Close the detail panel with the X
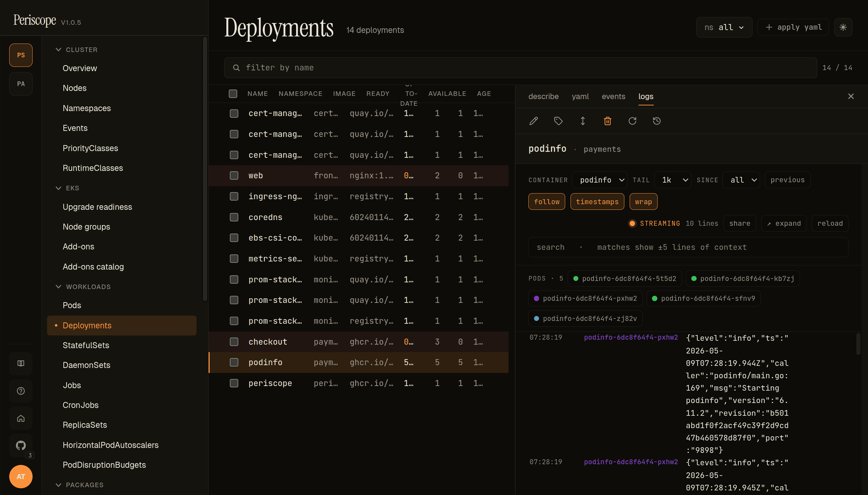This screenshot has height=495, width=868. (851, 96)
